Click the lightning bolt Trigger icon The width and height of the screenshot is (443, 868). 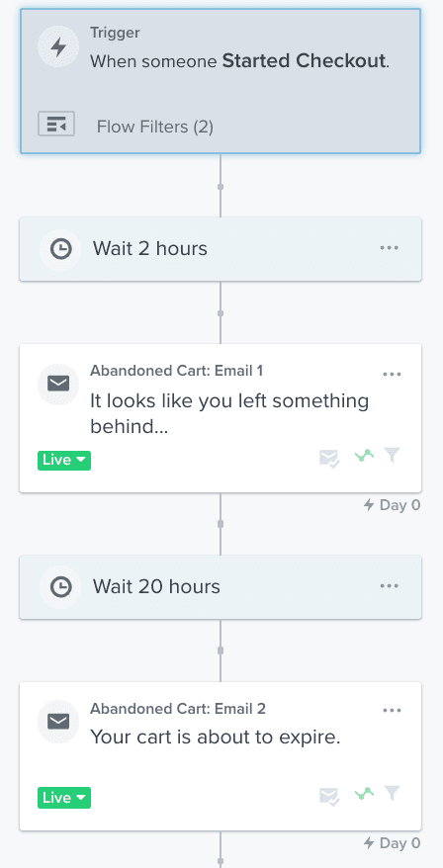[58, 47]
